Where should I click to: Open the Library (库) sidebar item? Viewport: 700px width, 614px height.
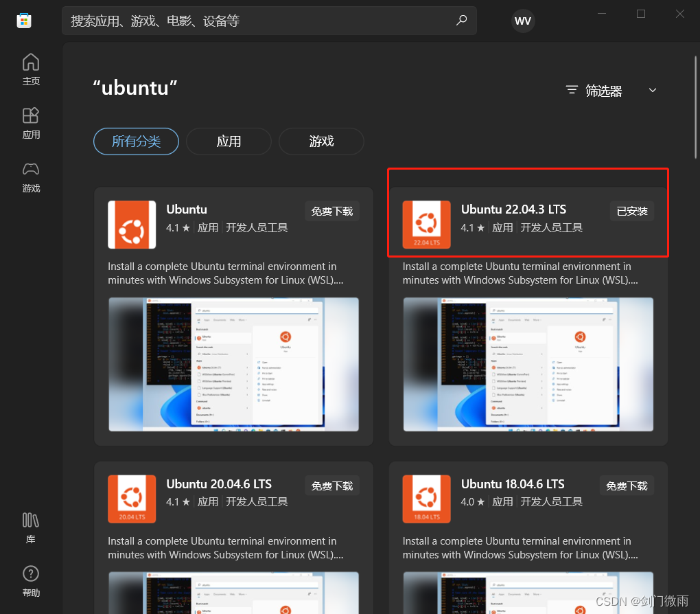click(31, 527)
